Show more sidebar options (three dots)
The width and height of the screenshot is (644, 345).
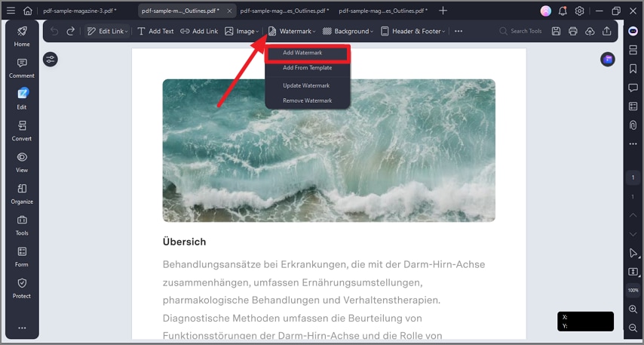pyautogui.click(x=22, y=328)
